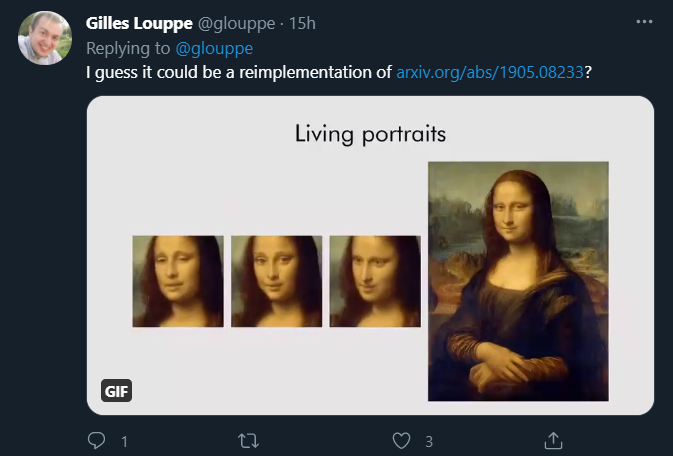
Task: Open the three-dot more options menu
Action: [x=643, y=22]
